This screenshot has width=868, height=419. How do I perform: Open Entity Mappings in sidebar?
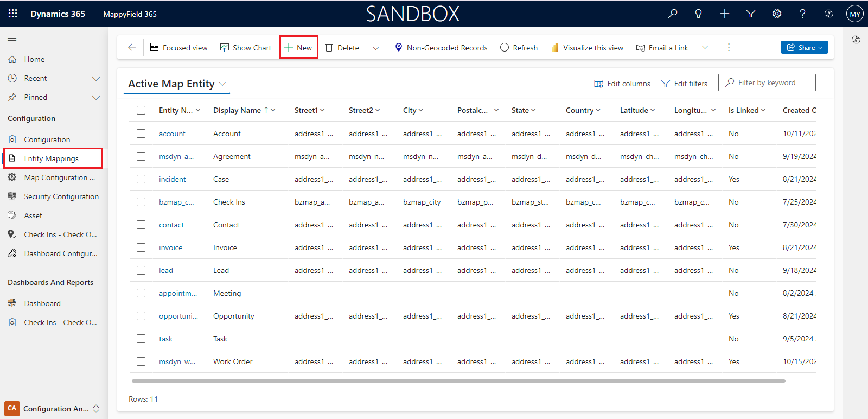tap(54, 158)
